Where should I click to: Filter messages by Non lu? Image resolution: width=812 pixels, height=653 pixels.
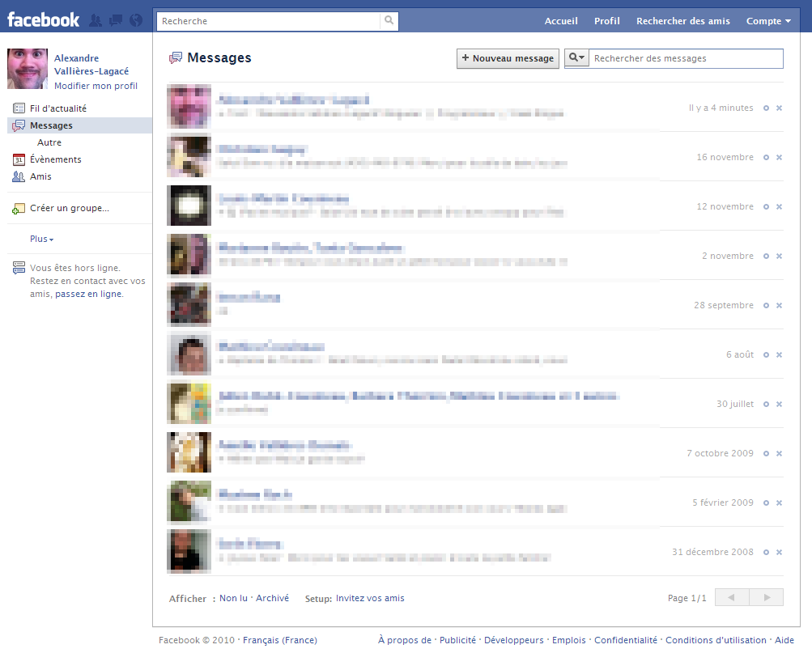pos(233,598)
